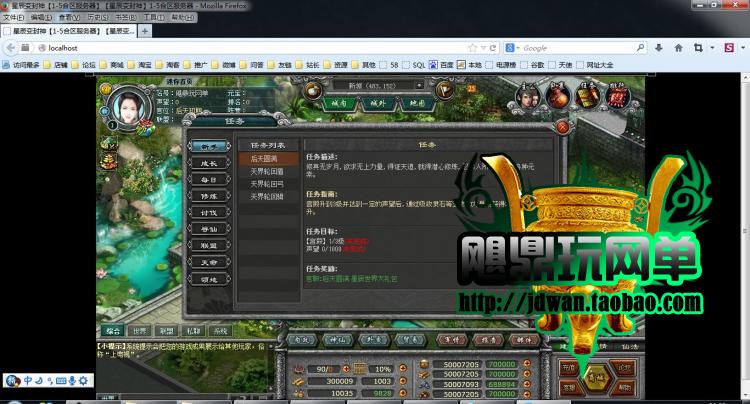The height and width of the screenshot is (404, 750).
Task: Open 编辑 menu in Firefox
Action: tap(41, 17)
